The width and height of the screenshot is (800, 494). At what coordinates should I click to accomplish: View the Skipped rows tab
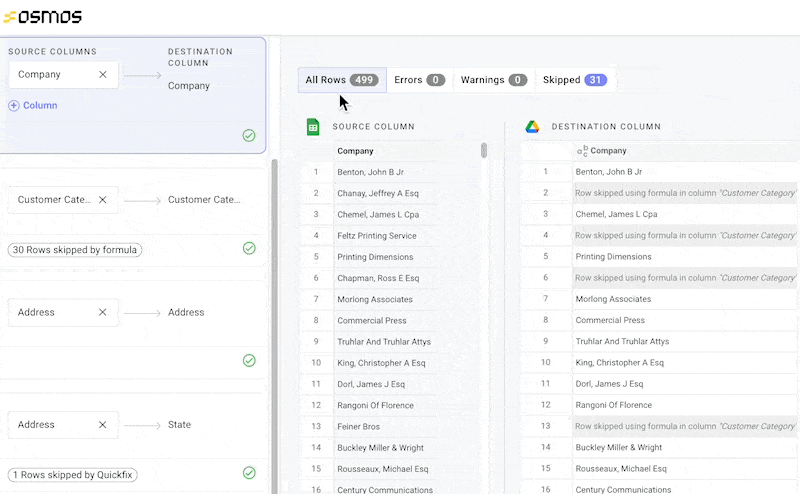(x=573, y=80)
